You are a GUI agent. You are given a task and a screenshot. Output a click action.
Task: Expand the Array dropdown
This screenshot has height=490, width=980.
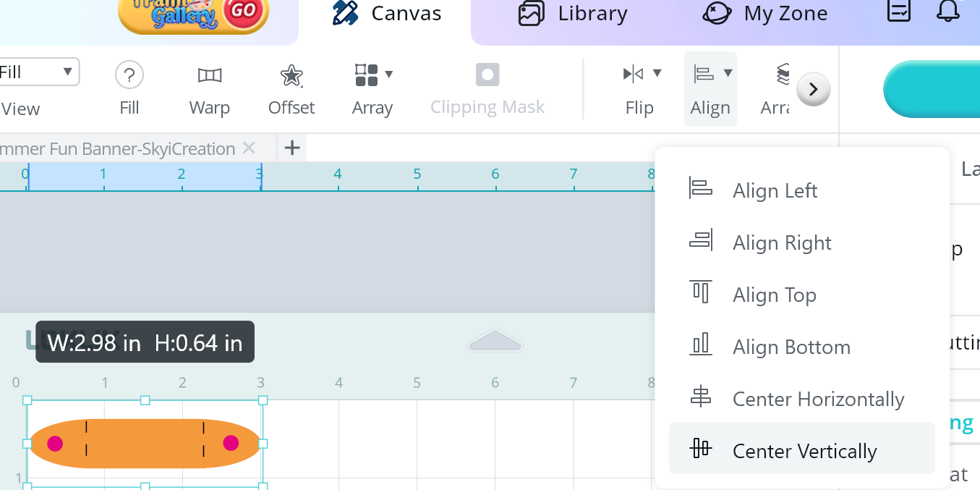pos(389,73)
